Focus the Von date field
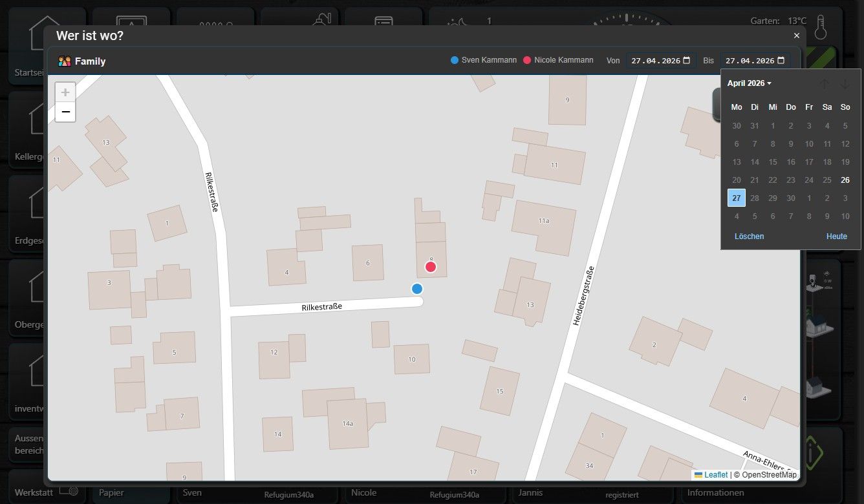 click(660, 61)
